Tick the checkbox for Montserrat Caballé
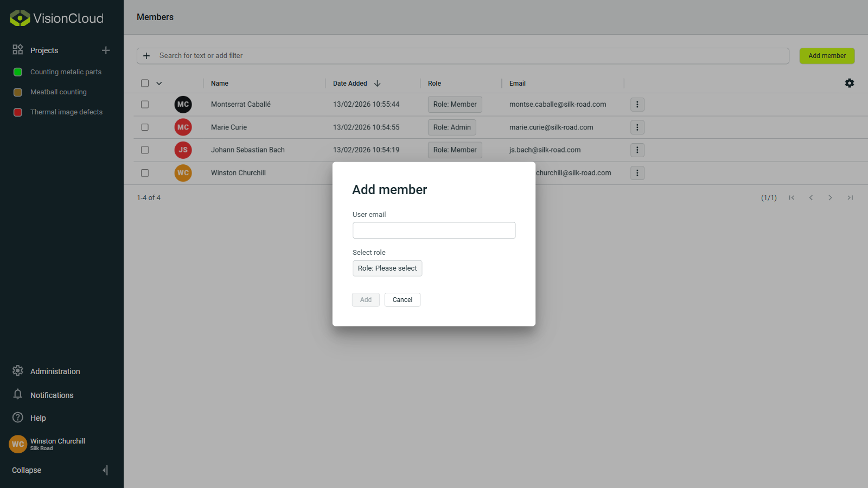The image size is (868, 488). tap(145, 105)
